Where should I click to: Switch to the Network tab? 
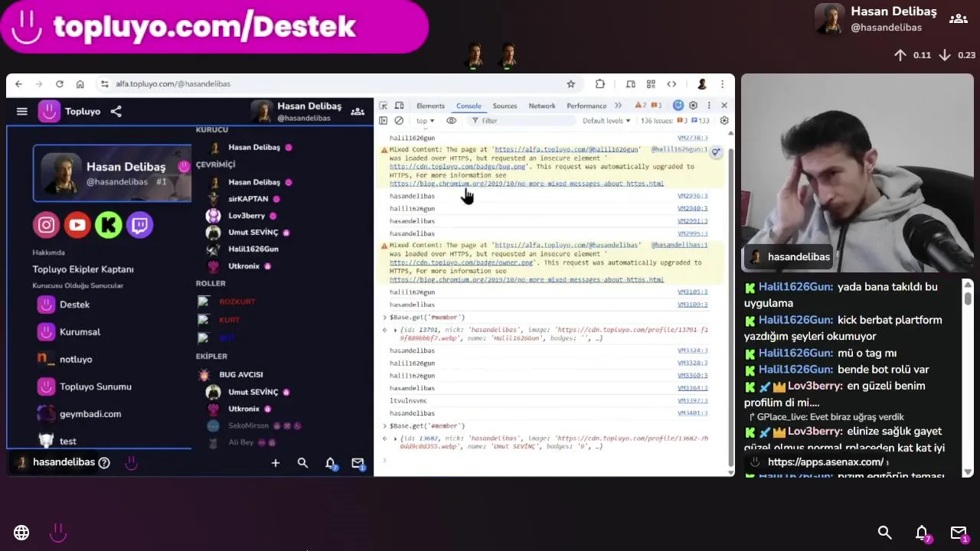(541, 106)
